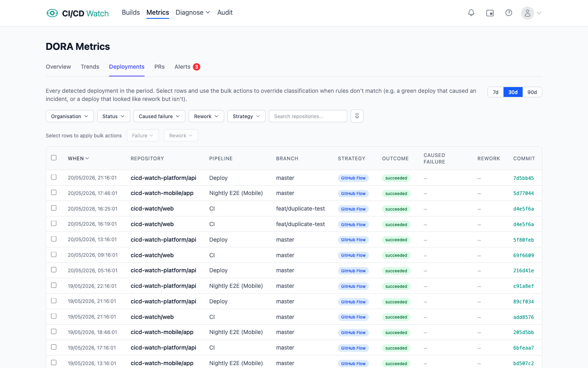Set the period to 7d
The image size is (588, 368).
click(x=496, y=92)
